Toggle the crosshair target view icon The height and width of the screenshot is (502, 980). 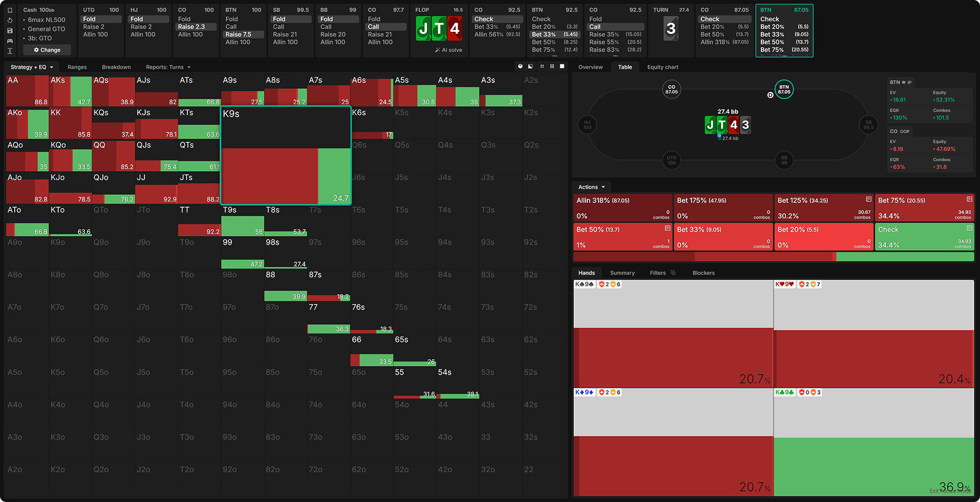(x=541, y=66)
